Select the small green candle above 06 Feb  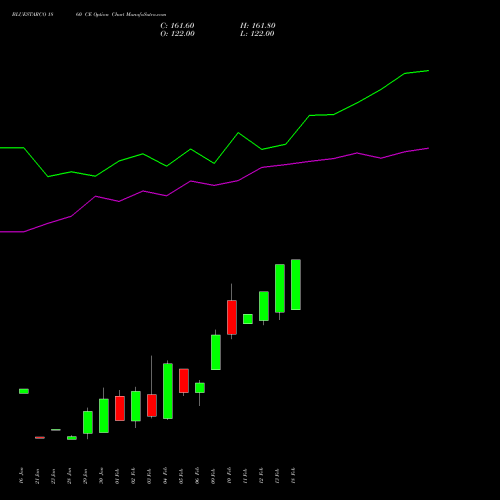(200, 388)
